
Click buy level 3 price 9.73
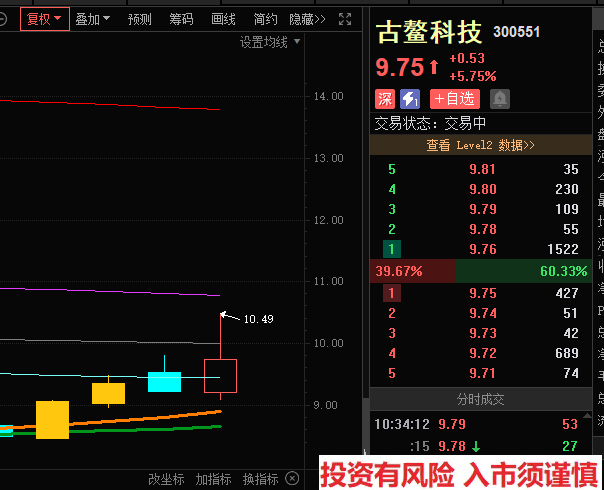tap(483, 333)
